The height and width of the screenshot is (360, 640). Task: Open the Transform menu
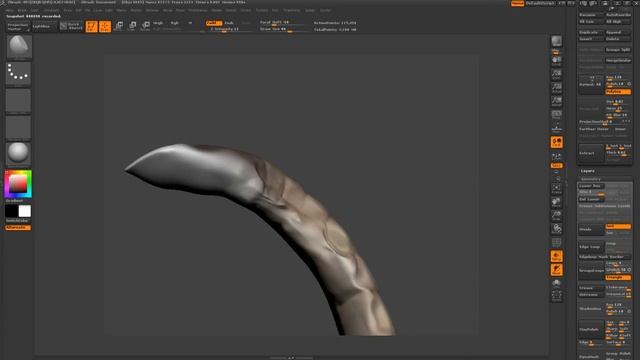coord(292,10)
